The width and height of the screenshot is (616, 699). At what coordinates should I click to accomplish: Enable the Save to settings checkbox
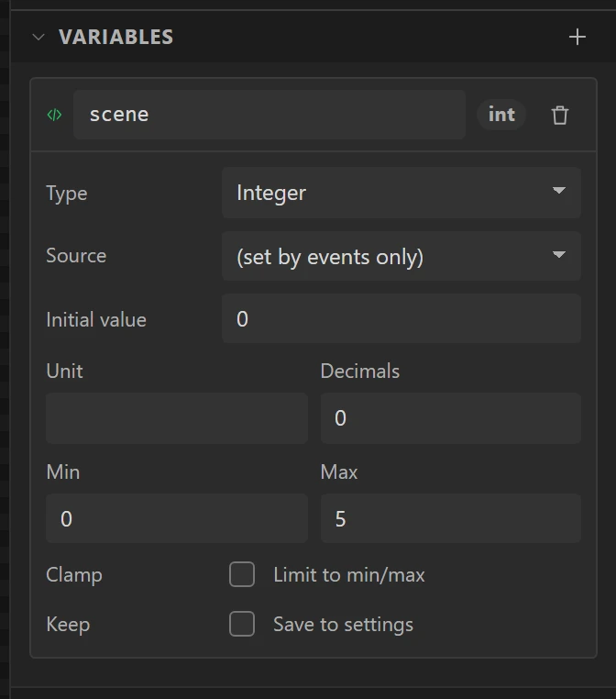242,624
